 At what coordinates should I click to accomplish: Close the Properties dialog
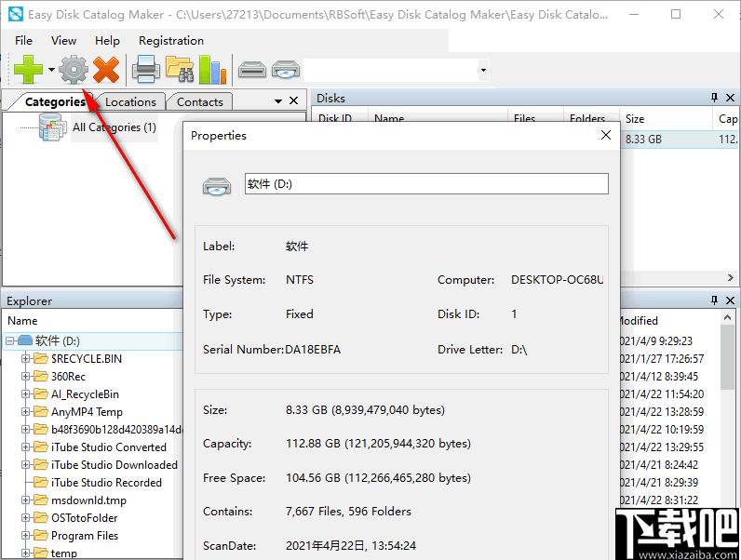point(606,135)
